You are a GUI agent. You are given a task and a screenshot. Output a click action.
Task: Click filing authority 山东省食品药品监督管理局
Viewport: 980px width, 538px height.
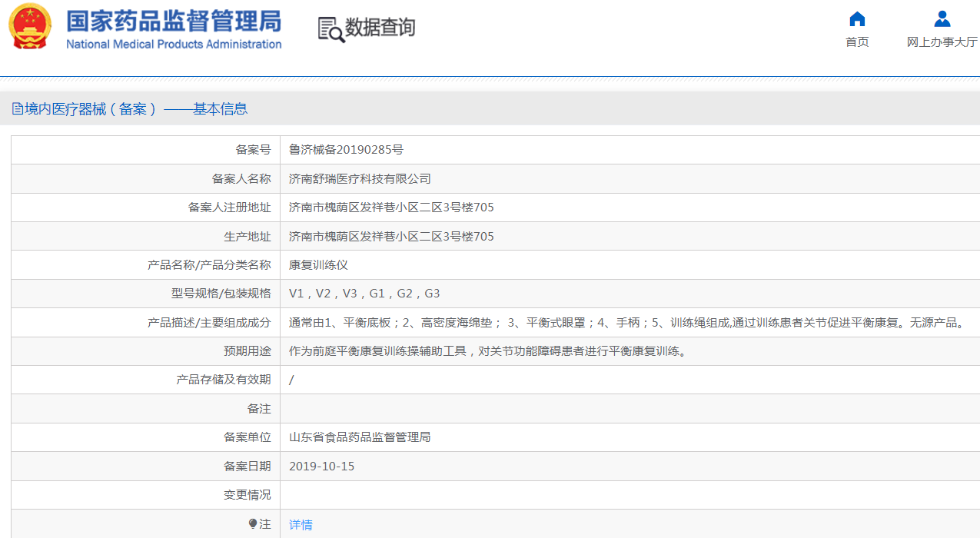(x=360, y=437)
